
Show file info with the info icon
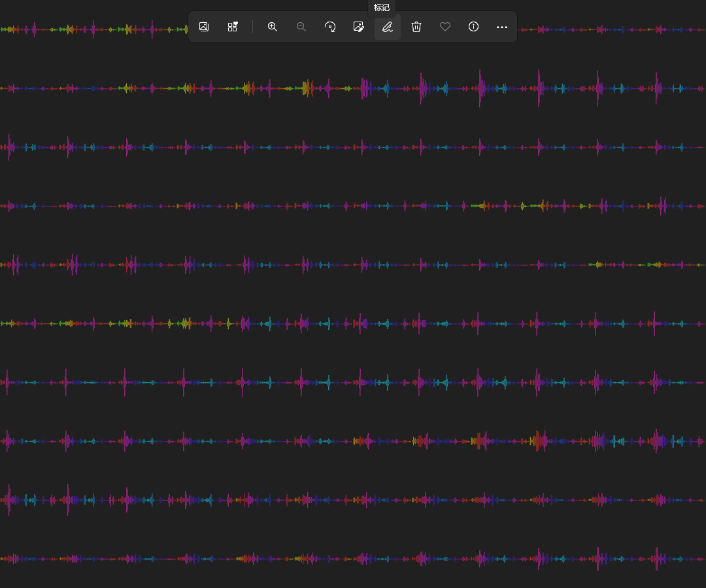click(x=474, y=27)
